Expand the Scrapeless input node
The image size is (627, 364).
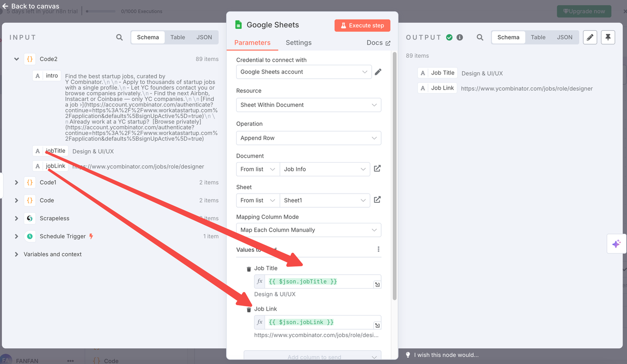[x=16, y=218]
